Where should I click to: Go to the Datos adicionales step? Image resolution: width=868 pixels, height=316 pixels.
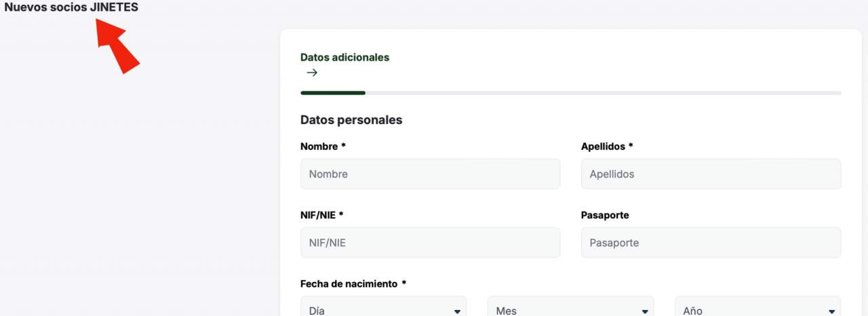coord(344,58)
